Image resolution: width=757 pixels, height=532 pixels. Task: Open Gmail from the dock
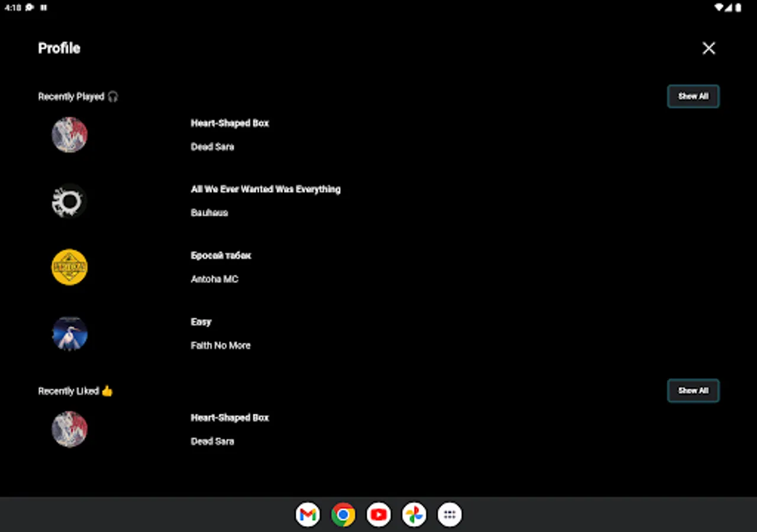click(x=308, y=514)
